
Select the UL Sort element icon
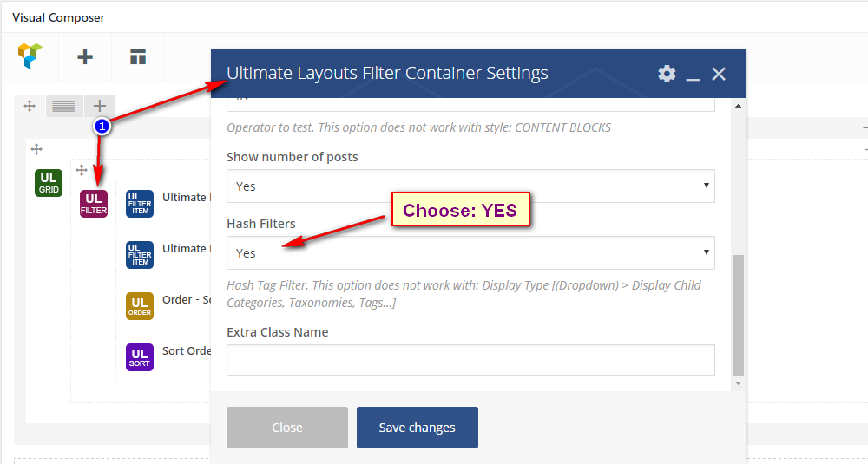[x=140, y=357]
